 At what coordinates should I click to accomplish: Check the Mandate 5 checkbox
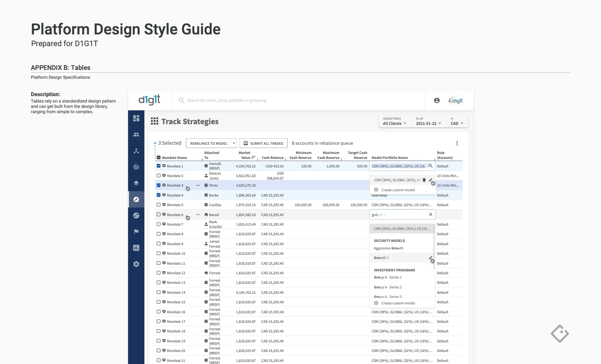[159, 205]
